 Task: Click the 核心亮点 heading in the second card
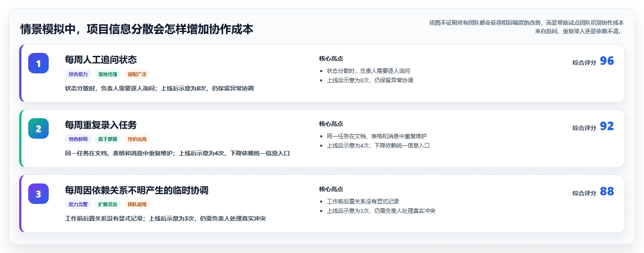click(x=331, y=124)
